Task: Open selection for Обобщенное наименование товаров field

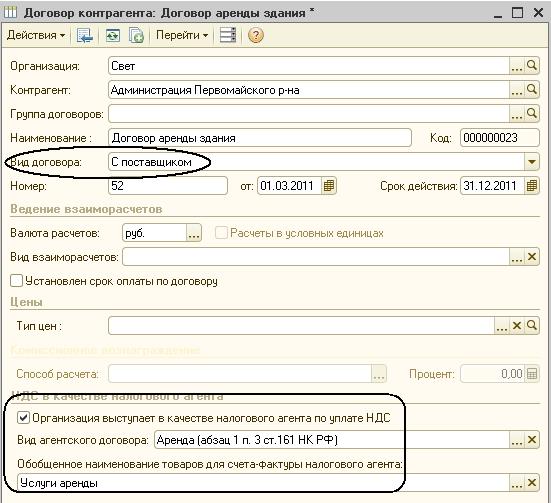Action: [x=517, y=483]
